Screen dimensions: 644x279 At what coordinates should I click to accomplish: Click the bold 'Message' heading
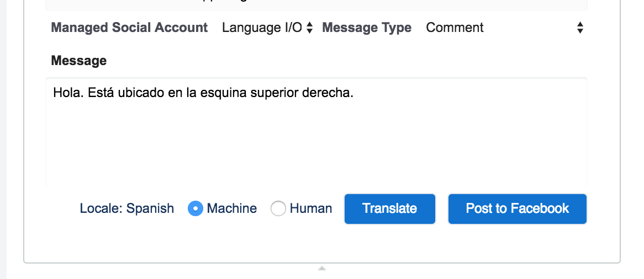(79, 61)
